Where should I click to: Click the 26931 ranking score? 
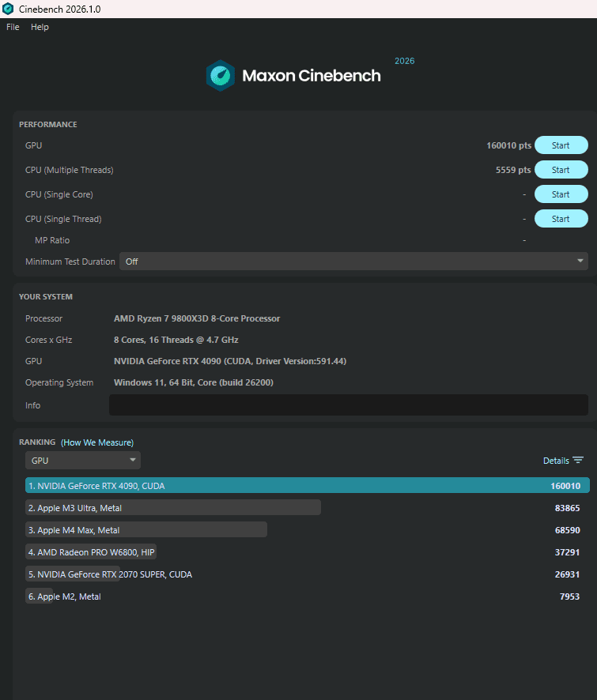(x=567, y=574)
